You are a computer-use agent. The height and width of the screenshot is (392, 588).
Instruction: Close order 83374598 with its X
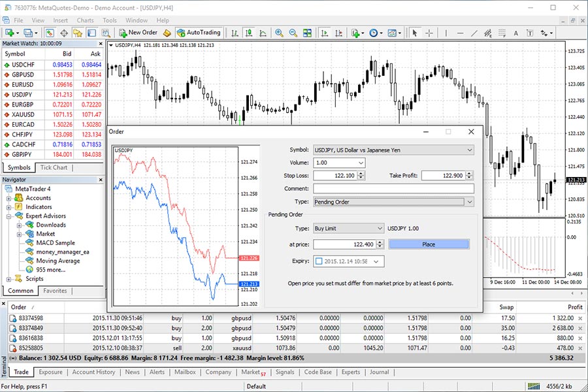581,318
